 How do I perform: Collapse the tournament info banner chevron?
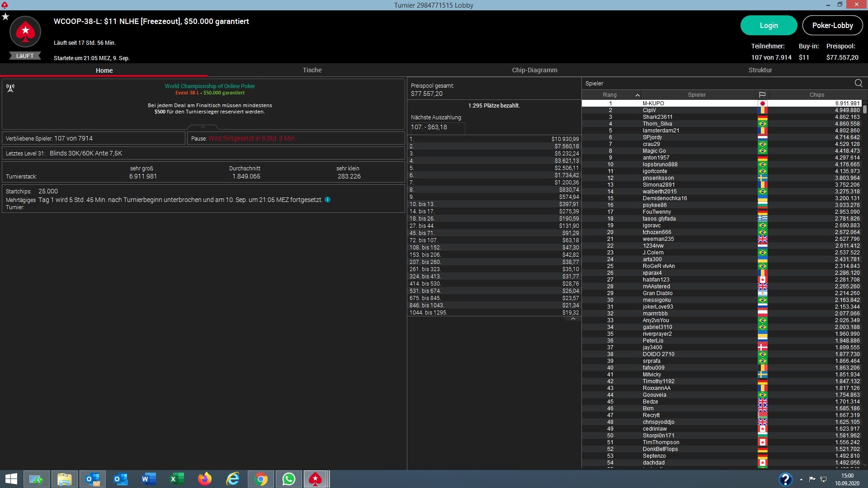click(203, 127)
